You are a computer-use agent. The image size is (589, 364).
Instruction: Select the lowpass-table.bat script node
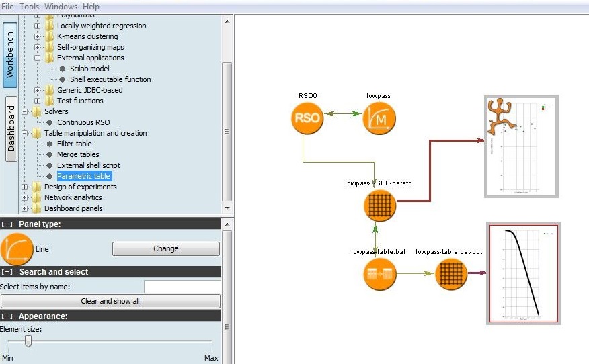click(x=380, y=274)
